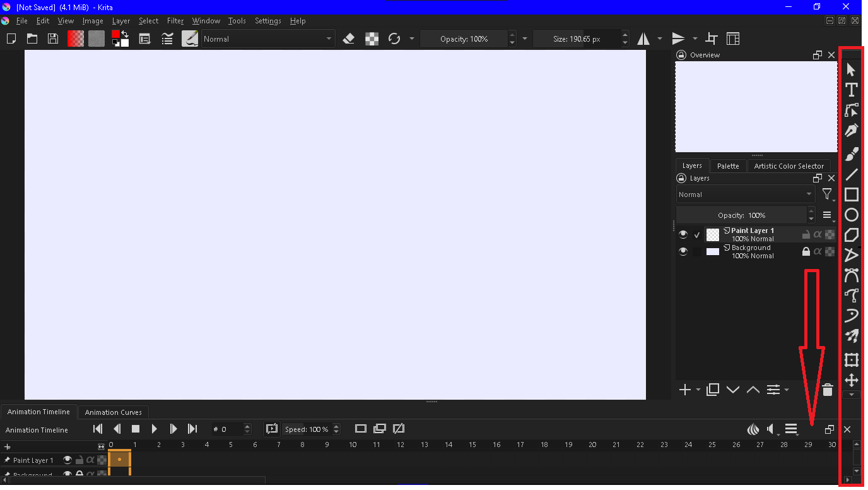Switch to the Palette tab
This screenshot has width=868, height=490.
click(x=728, y=166)
